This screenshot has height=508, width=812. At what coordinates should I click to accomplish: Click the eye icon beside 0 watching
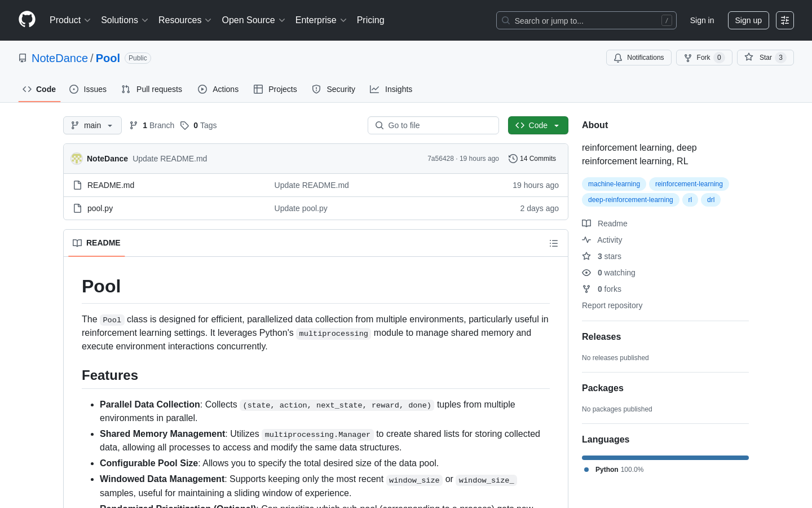click(586, 273)
